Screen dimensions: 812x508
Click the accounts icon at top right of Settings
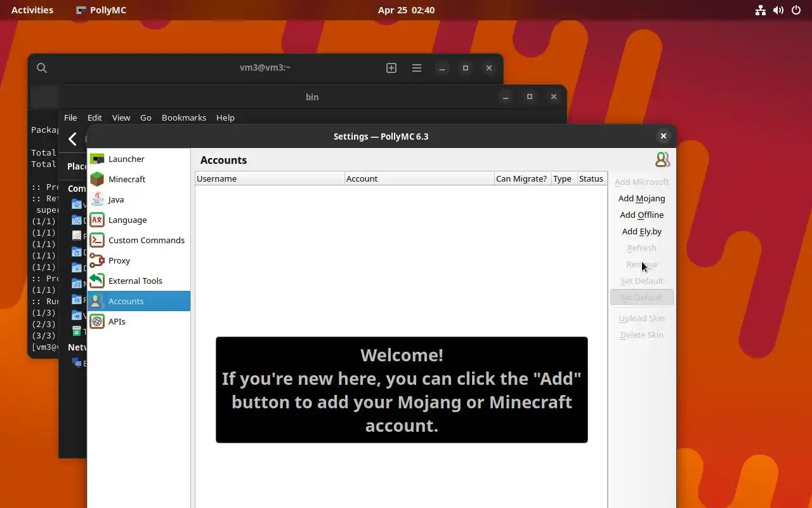662,159
